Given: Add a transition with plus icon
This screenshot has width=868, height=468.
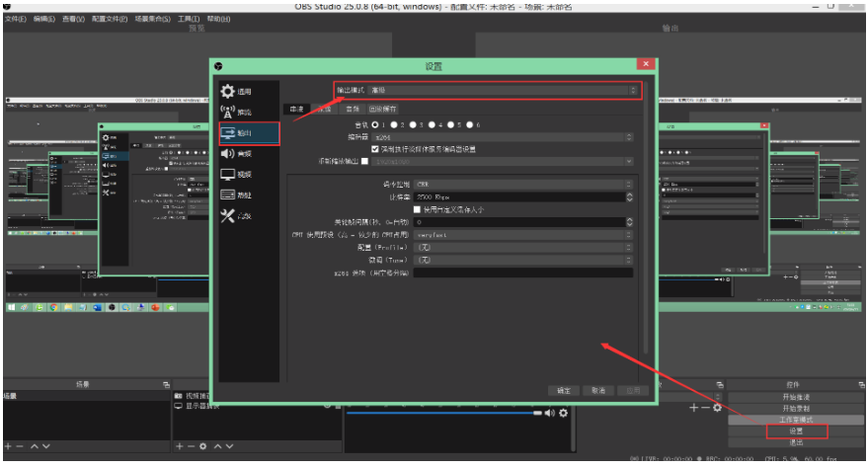Looking at the screenshot, I should [x=693, y=408].
